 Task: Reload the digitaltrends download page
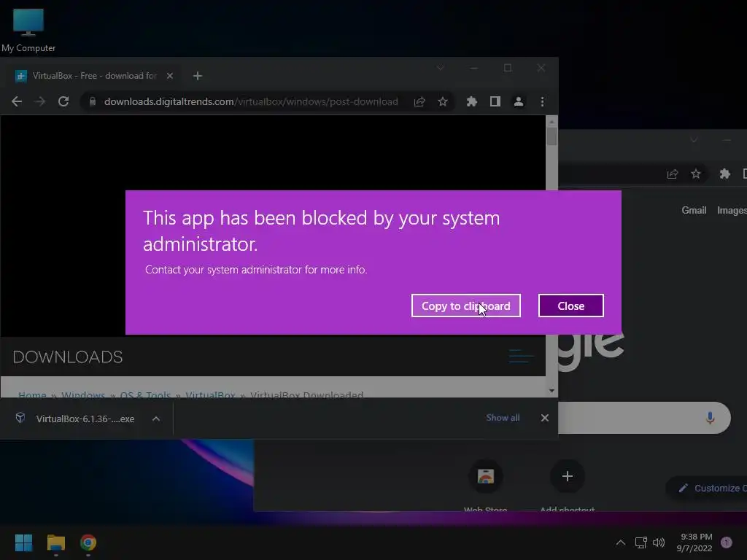[63, 101]
